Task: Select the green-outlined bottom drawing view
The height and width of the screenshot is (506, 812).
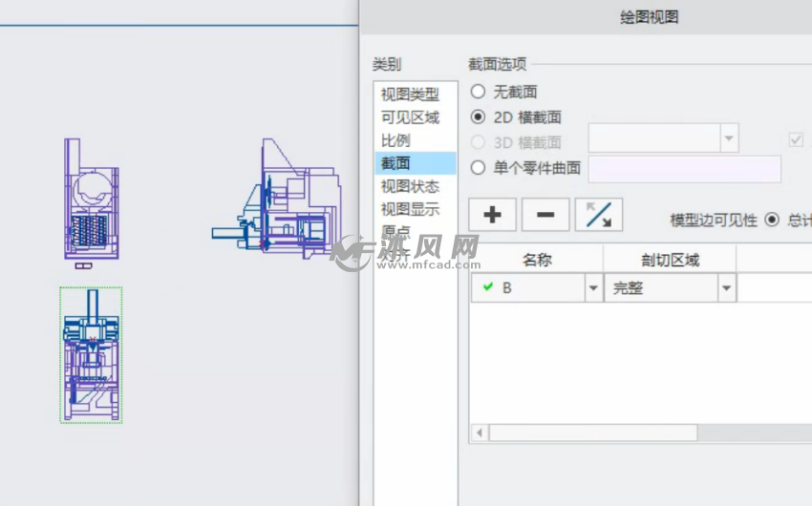Action: 91,355
